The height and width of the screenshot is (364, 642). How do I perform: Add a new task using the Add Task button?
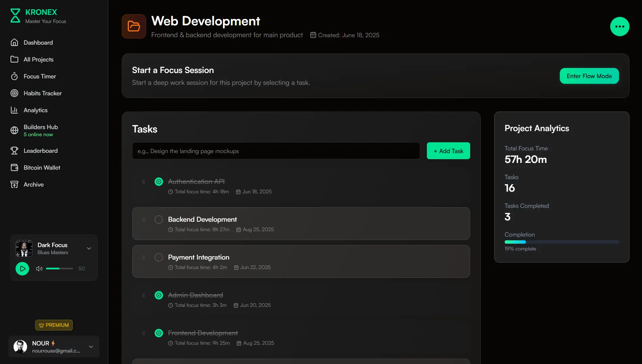point(448,151)
